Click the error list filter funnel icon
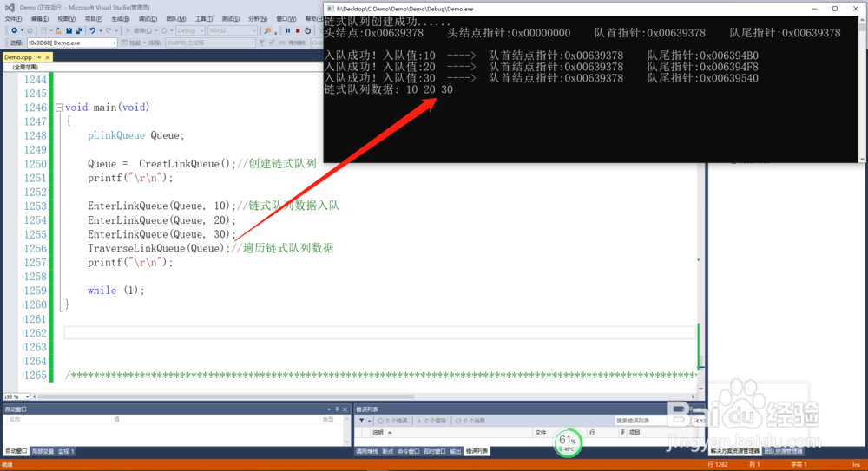868x471 pixels. pyautogui.click(x=361, y=421)
